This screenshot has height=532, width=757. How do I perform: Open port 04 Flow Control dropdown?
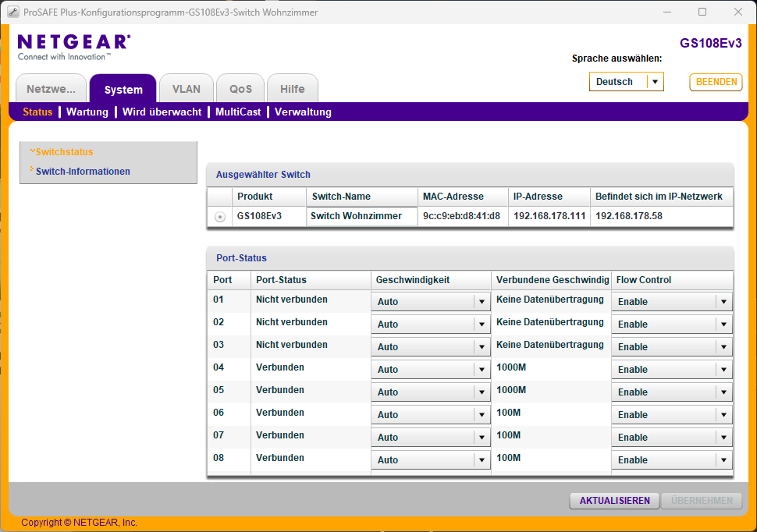[x=672, y=370]
